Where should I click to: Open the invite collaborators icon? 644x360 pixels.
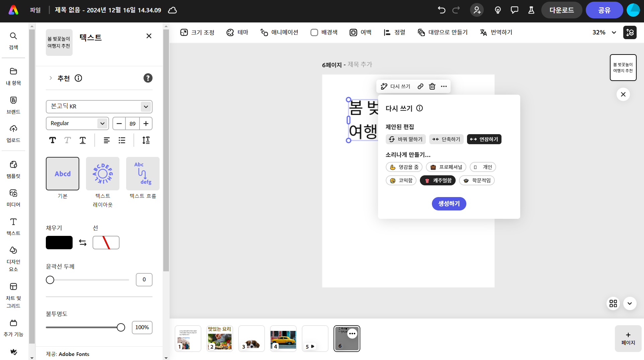click(477, 10)
